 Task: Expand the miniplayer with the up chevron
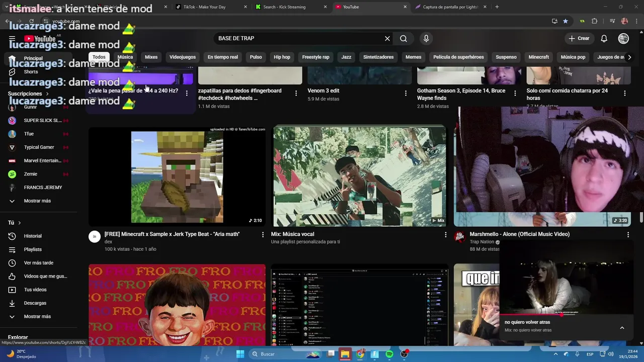[x=622, y=328]
